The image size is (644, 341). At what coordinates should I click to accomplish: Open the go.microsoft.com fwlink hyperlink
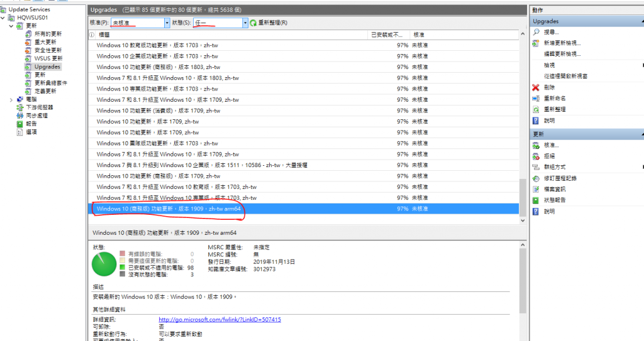(219, 320)
